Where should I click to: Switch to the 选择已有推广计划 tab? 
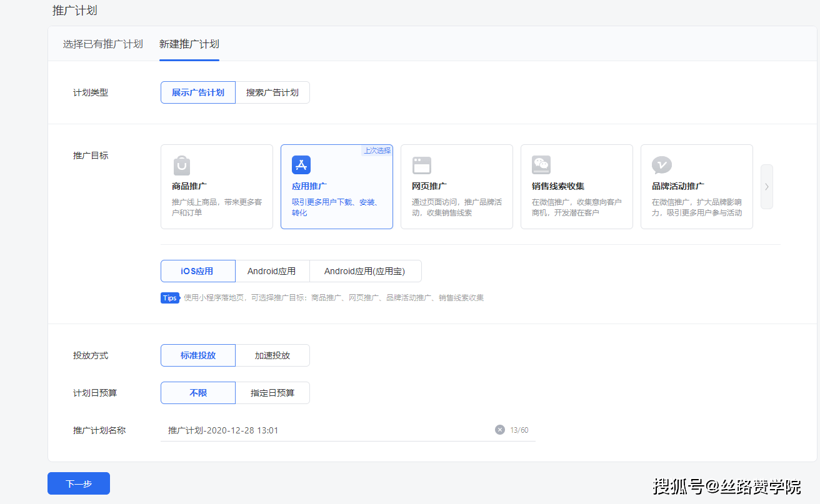coord(103,44)
